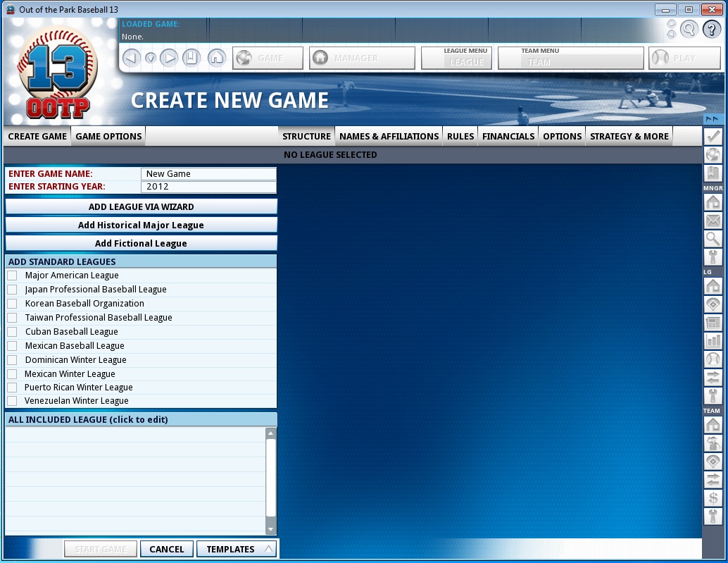Open league home icon under LG

coord(713,285)
